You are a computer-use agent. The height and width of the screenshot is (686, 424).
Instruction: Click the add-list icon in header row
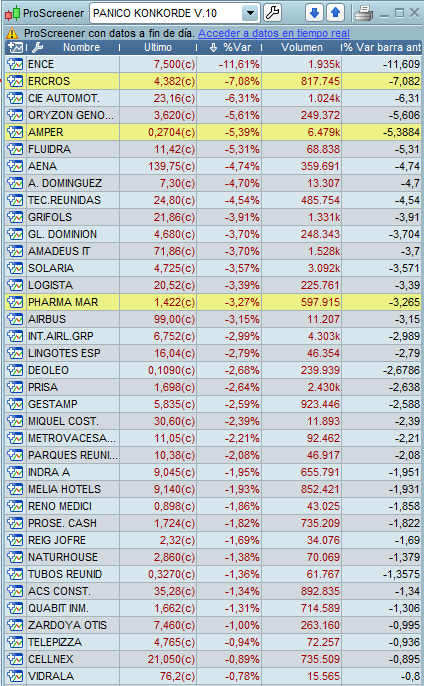(15, 47)
